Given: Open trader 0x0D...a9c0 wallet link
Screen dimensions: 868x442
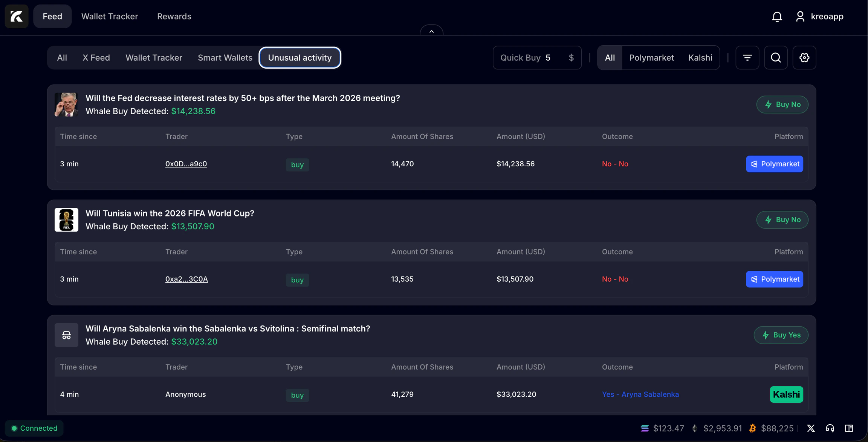Looking at the screenshot, I should coord(186,164).
